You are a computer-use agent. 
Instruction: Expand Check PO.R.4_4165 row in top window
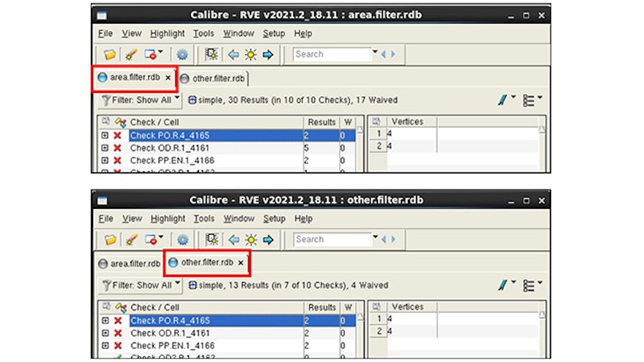[104, 135]
